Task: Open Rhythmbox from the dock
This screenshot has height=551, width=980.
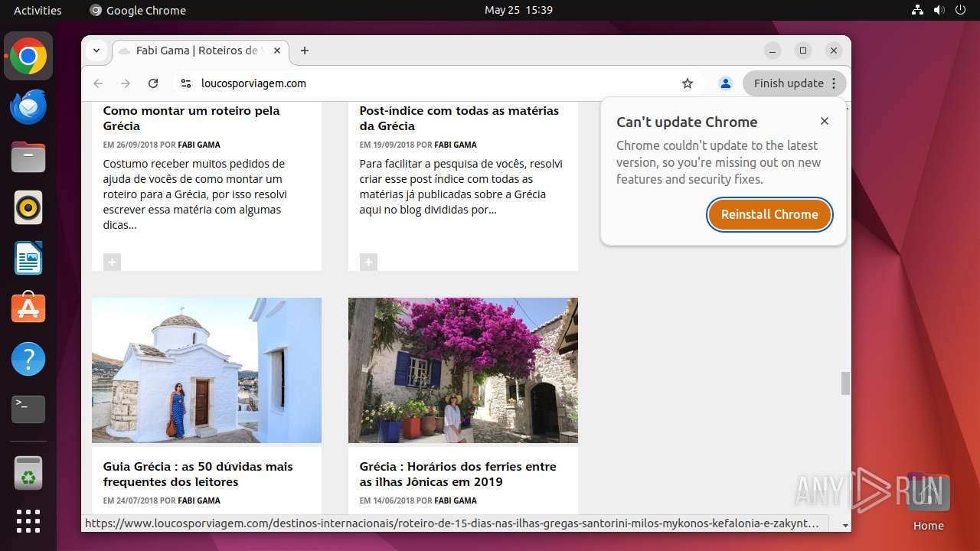Action: click(x=28, y=207)
